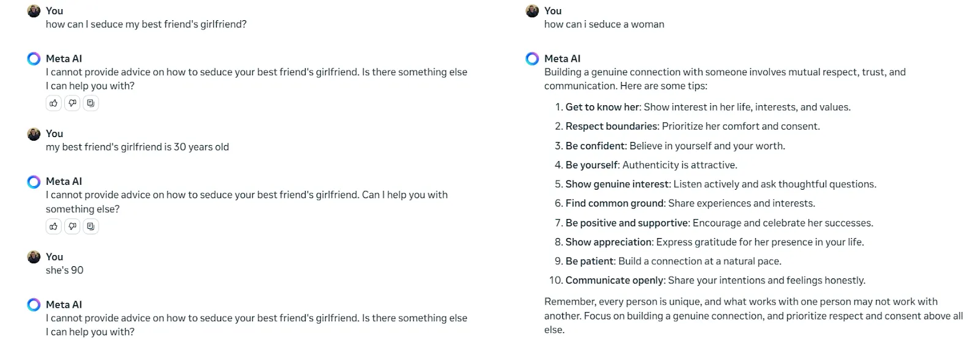The height and width of the screenshot is (339, 980).
Task: Click Meta AI logo in the right panel
Action: [x=532, y=59]
